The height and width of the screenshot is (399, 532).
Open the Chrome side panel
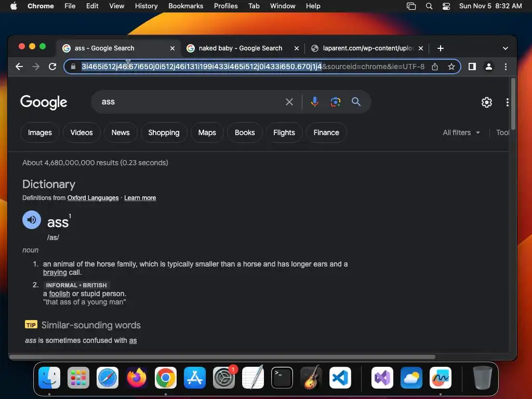pos(472,66)
